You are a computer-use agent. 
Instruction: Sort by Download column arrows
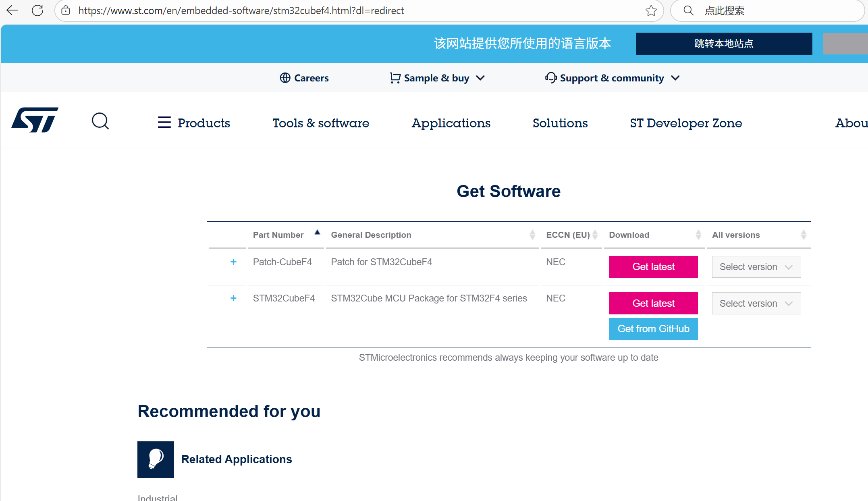click(x=698, y=235)
